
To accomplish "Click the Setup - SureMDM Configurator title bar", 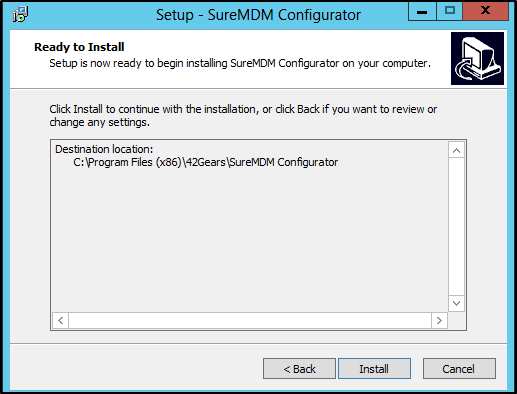I will coord(258,15).
